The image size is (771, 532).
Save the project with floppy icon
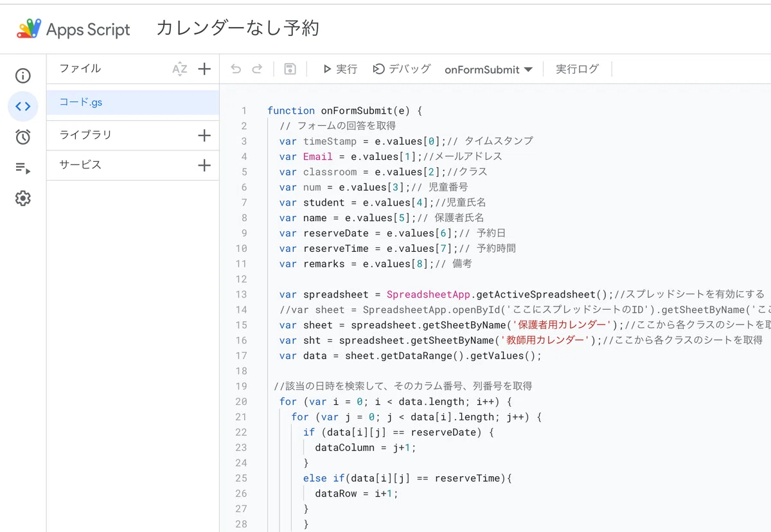click(290, 69)
